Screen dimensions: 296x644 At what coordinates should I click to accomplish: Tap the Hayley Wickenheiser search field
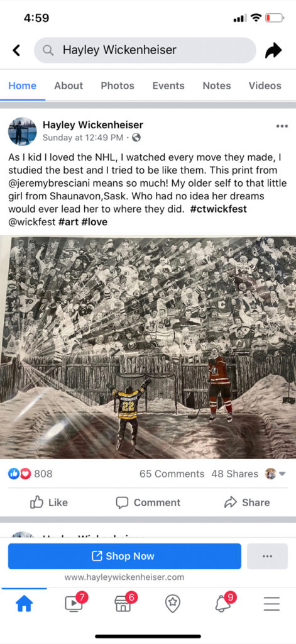tap(145, 50)
